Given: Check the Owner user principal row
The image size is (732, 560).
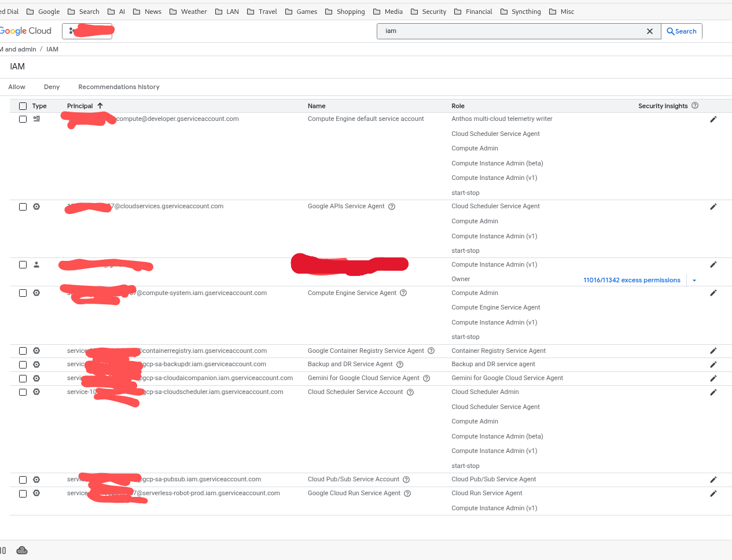Looking at the screenshot, I should [23, 264].
